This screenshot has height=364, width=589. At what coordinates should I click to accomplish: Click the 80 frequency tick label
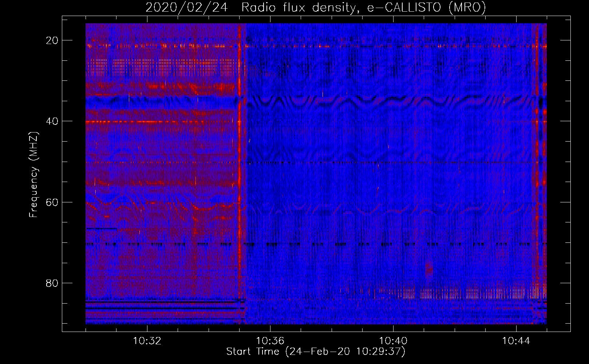(x=52, y=283)
